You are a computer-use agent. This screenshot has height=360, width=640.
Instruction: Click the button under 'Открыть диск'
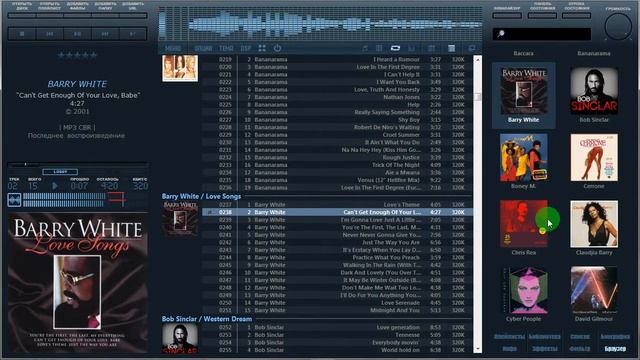coord(22,16)
